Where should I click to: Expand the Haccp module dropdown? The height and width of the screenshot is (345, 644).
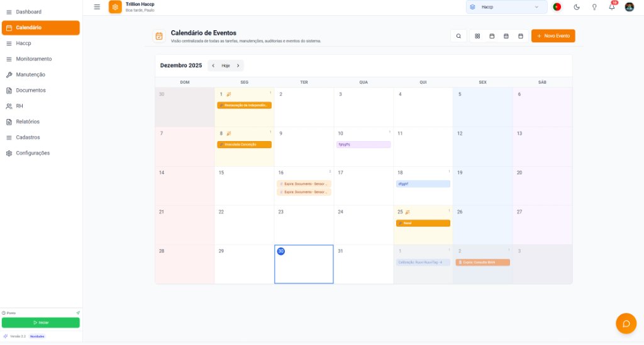pos(506,7)
